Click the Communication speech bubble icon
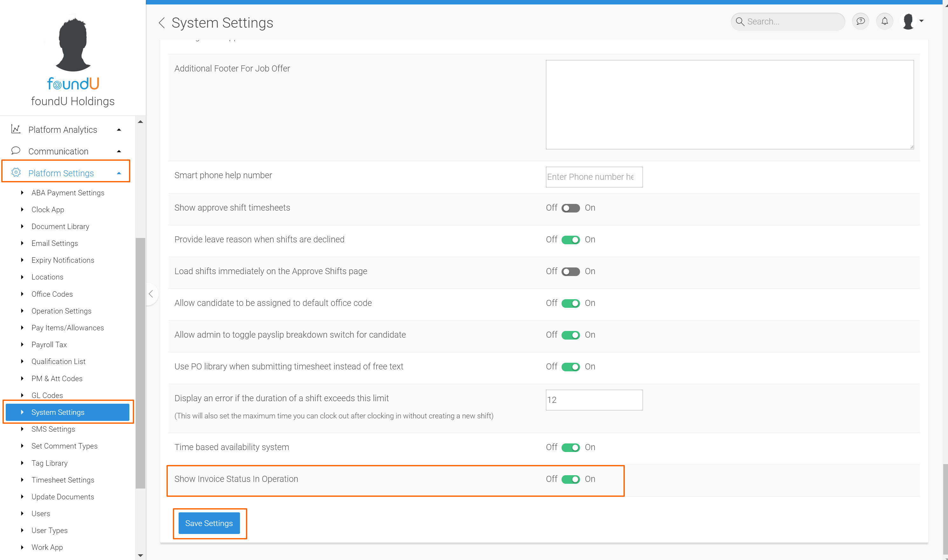This screenshot has height=560, width=948. pos(16,151)
